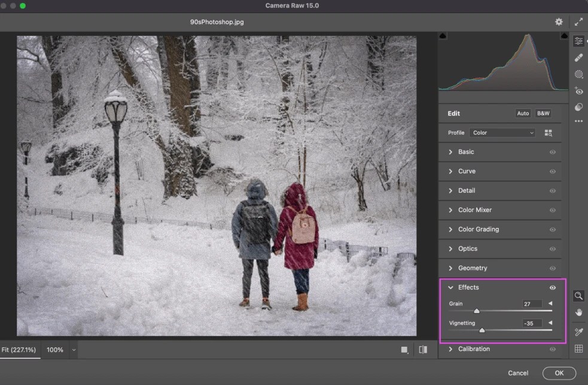
Task: Switch to B&W mode
Action: (543, 113)
